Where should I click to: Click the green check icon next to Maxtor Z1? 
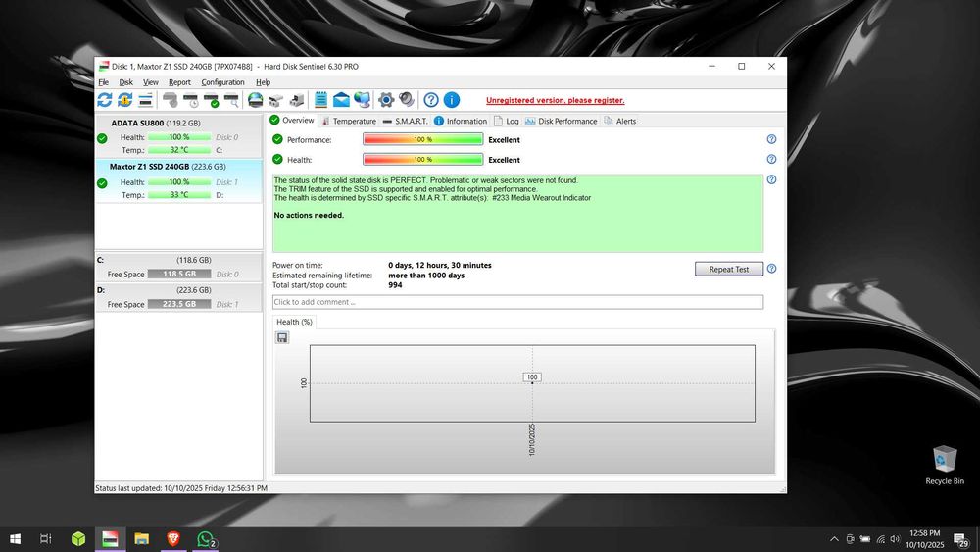click(102, 183)
